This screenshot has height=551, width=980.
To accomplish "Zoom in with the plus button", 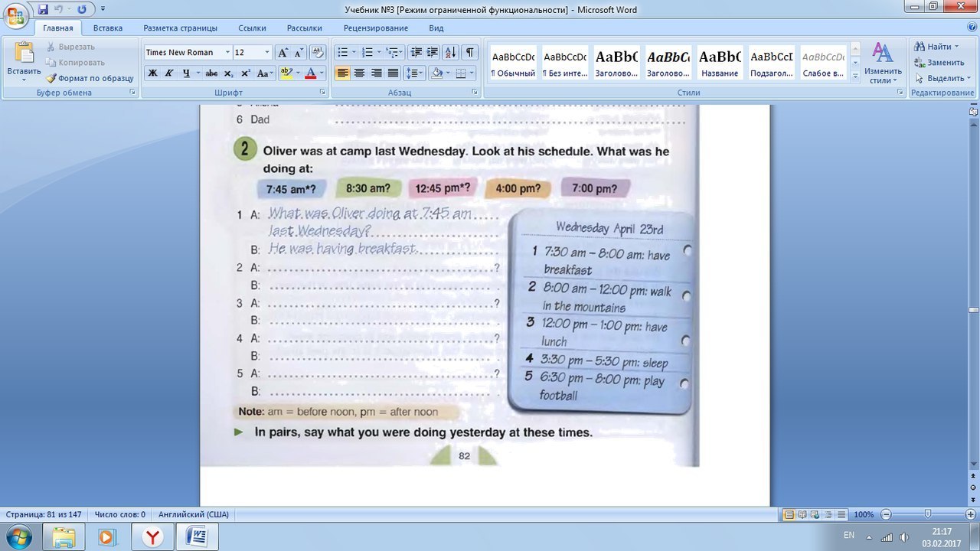I will pos(971,515).
